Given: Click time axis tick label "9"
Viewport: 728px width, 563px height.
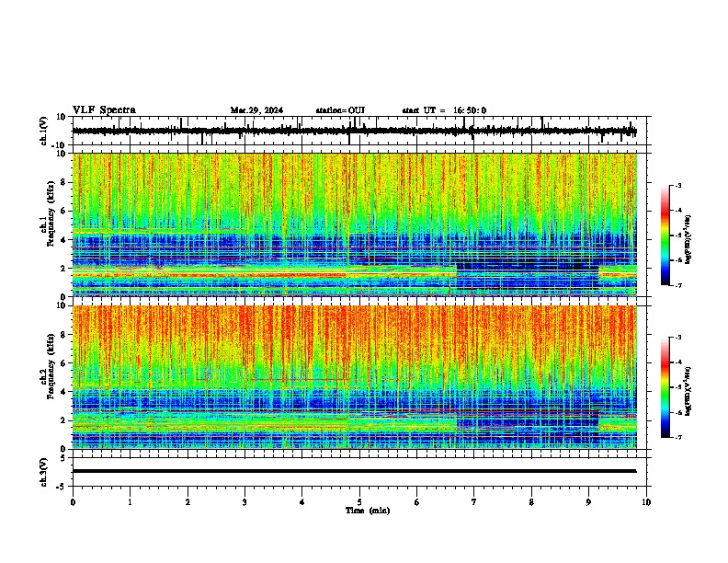Looking at the screenshot, I should (x=588, y=502).
